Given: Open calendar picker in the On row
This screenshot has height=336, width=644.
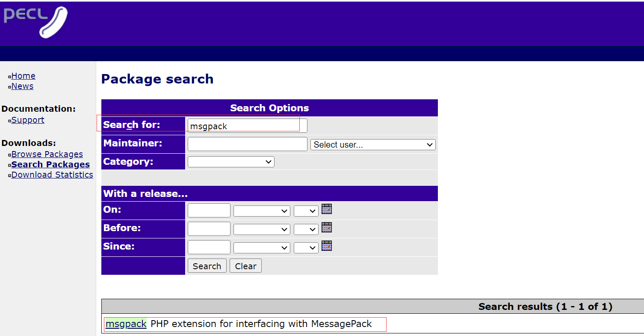Looking at the screenshot, I should [x=327, y=209].
